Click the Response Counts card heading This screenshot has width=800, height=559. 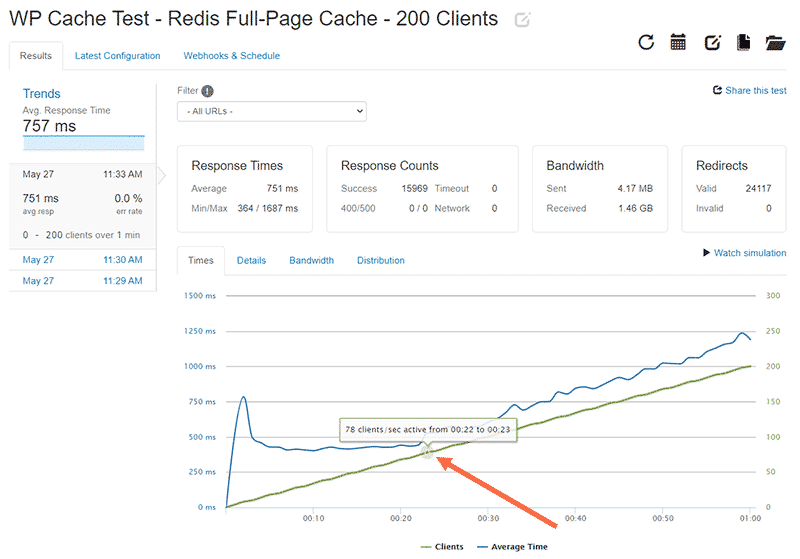coord(389,166)
